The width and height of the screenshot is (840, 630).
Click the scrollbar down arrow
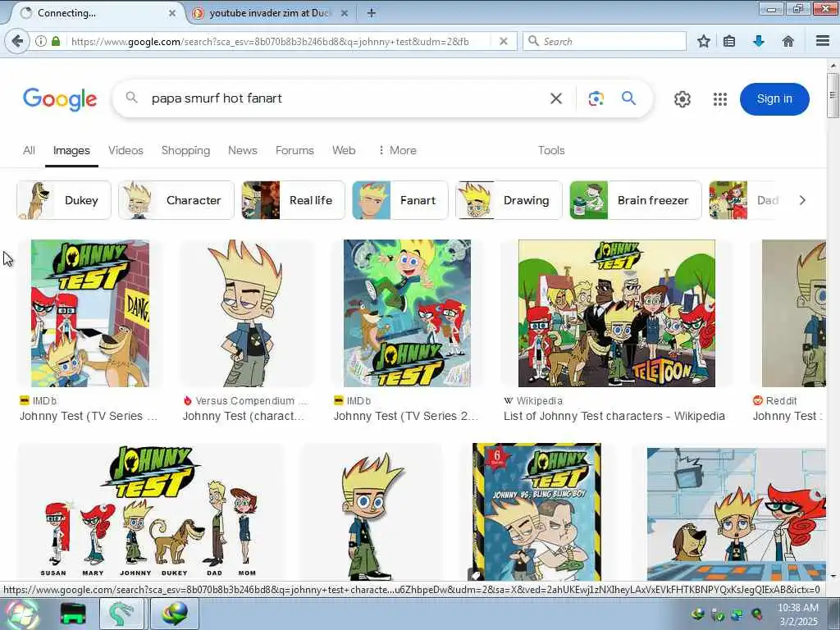[x=833, y=577]
